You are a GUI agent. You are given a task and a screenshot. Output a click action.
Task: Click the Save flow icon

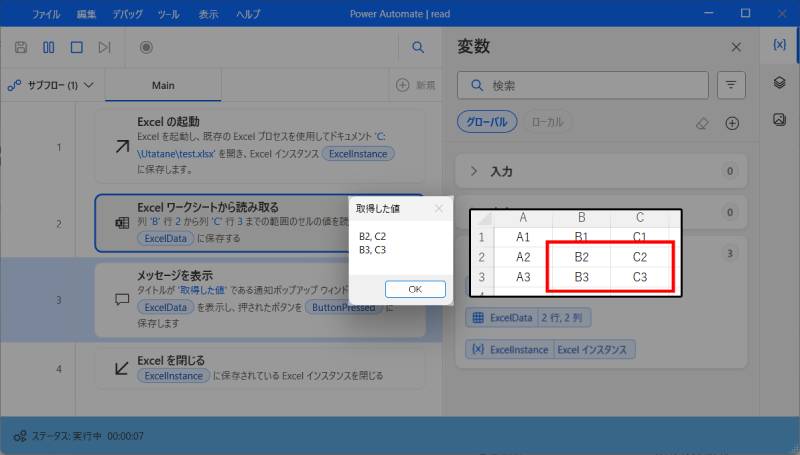tap(21, 47)
